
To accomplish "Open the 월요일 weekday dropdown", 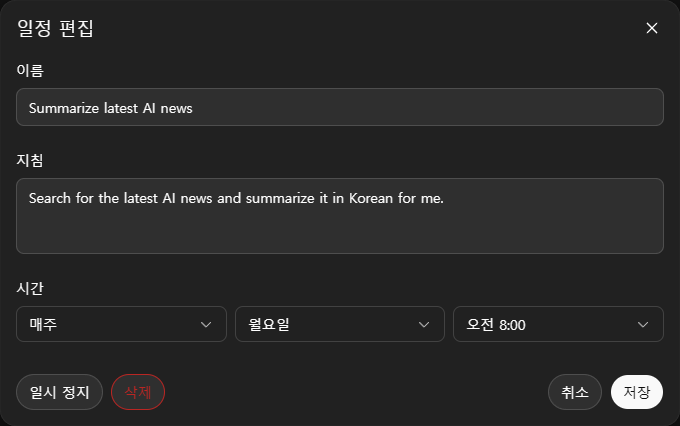I will (x=339, y=324).
